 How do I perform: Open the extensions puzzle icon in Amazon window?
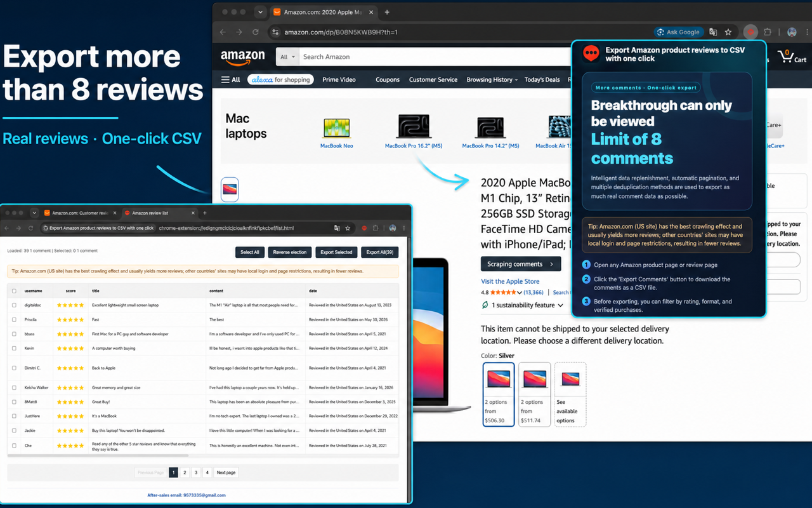point(768,32)
